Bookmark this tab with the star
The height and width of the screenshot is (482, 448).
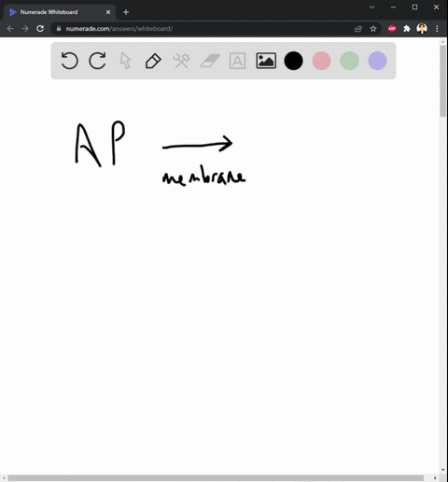point(373,29)
